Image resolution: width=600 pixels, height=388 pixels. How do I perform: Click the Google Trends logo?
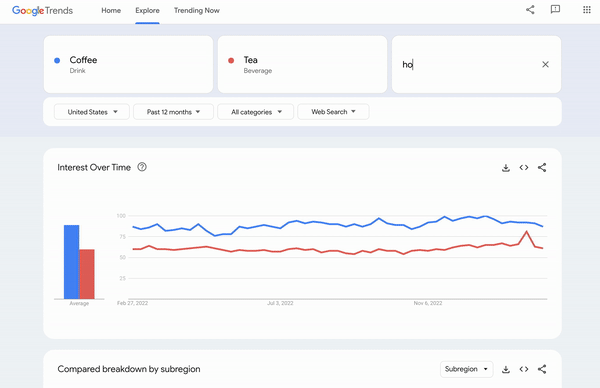pos(42,11)
